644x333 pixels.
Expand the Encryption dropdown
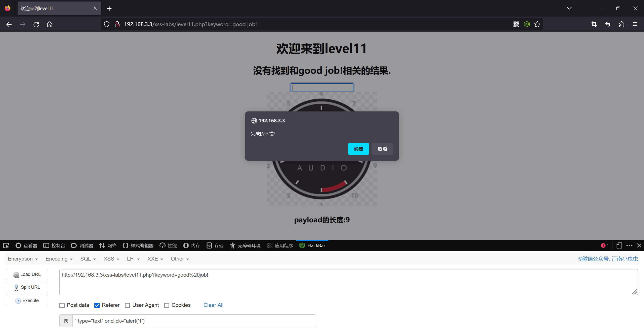[23, 259]
